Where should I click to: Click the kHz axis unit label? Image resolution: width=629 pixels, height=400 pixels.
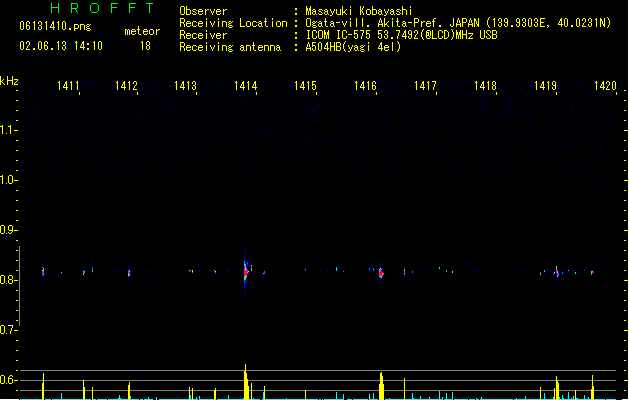point(9,81)
